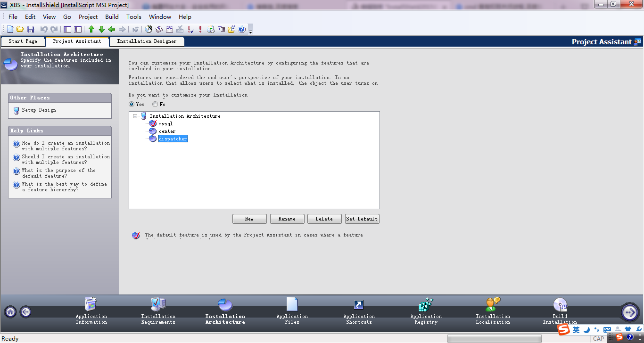Switch to the Start Page tab
The width and height of the screenshot is (644, 343).
click(x=23, y=41)
